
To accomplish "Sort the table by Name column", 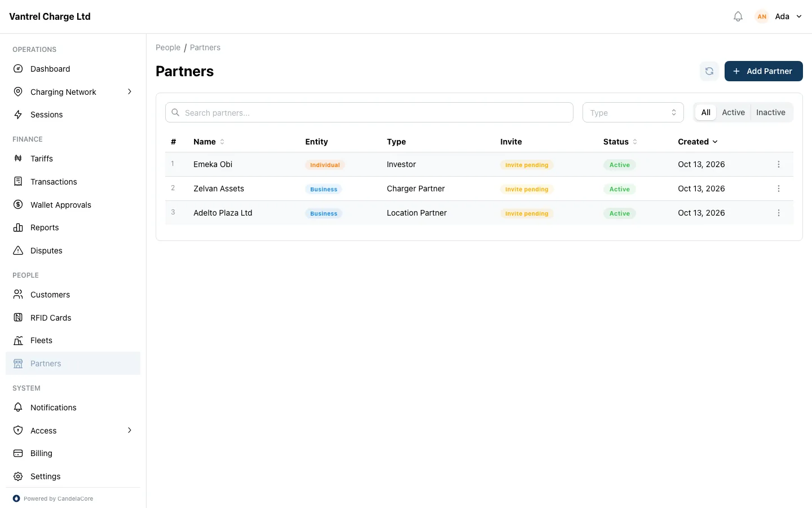I will tap(209, 142).
